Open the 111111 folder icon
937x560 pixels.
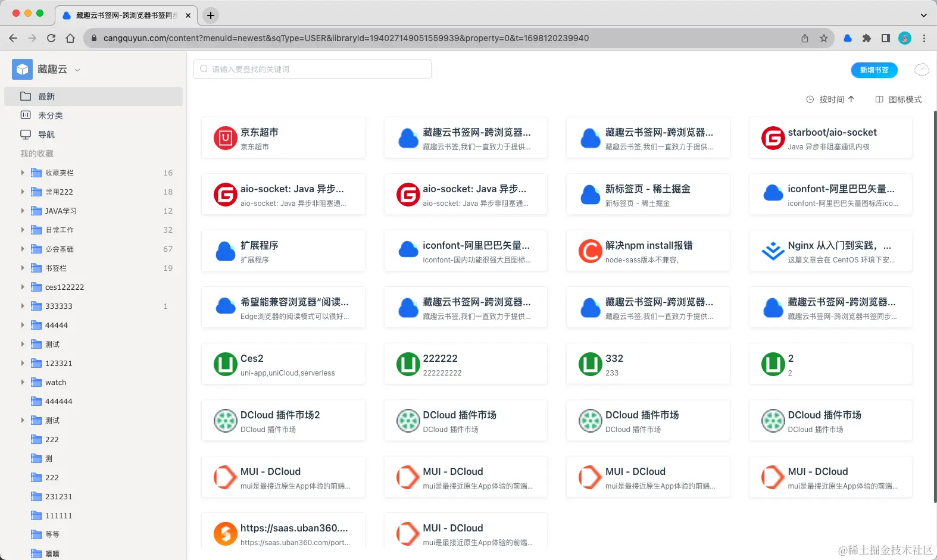tap(36, 515)
